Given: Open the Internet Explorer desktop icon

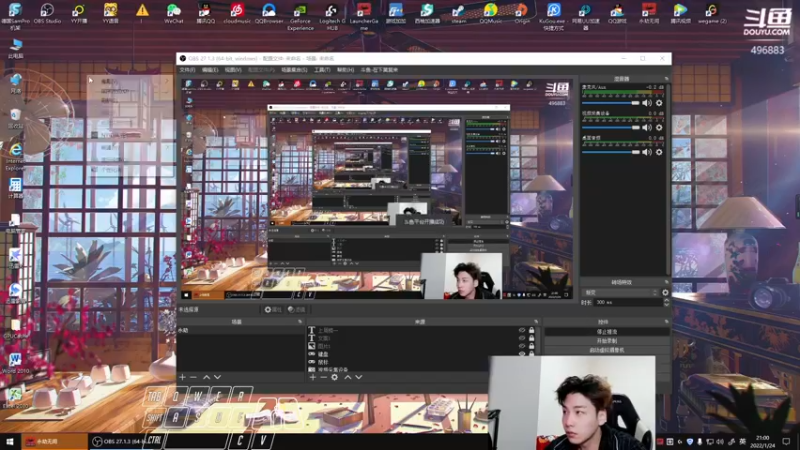Looking at the screenshot, I should [15, 156].
